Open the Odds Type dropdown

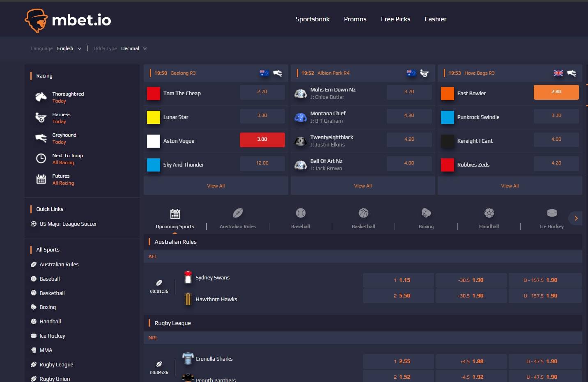pyautogui.click(x=134, y=48)
